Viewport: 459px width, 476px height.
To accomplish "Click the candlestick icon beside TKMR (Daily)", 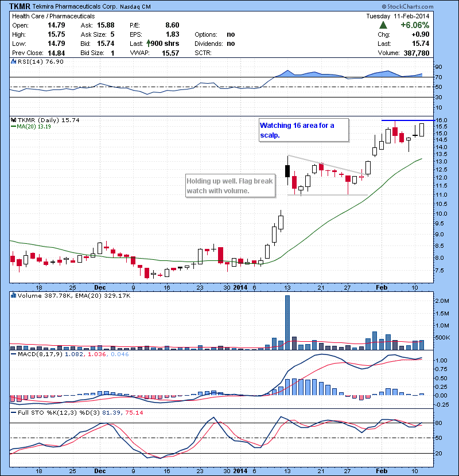I will tap(13, 120).
